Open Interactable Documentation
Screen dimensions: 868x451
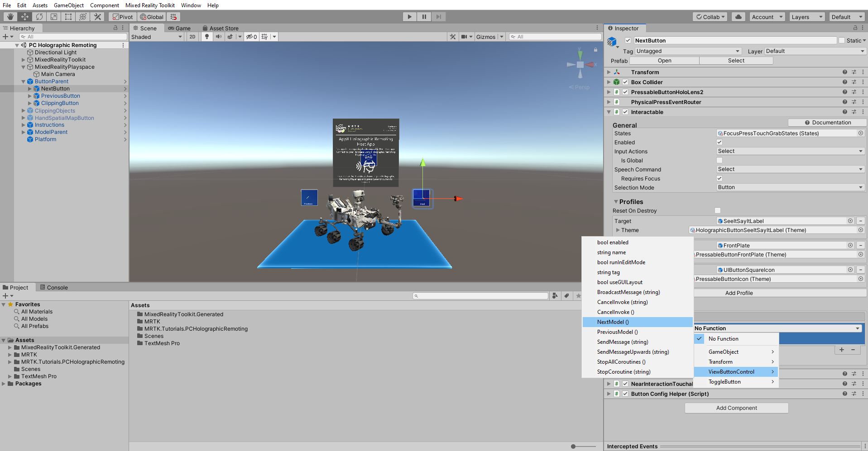tap(827, 123)
